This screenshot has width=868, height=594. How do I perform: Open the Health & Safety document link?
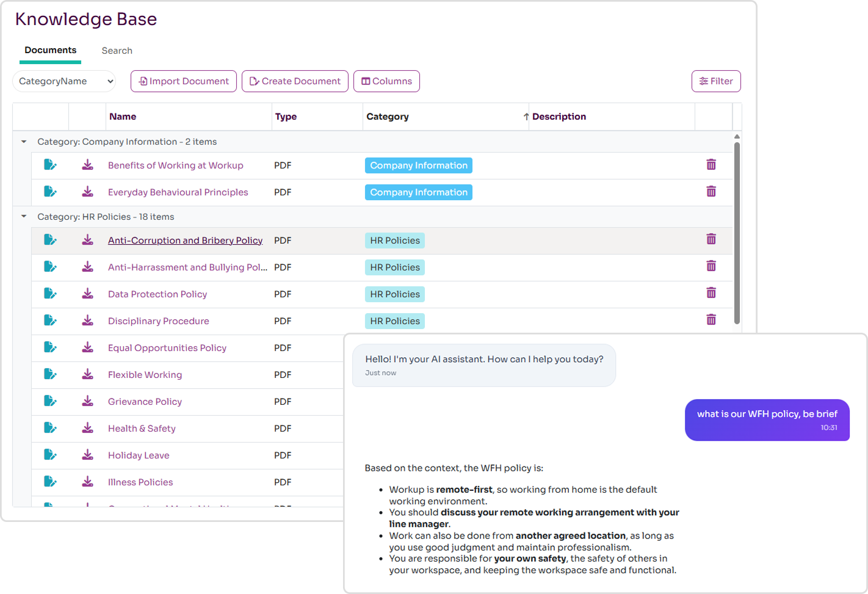click(142, 429)
